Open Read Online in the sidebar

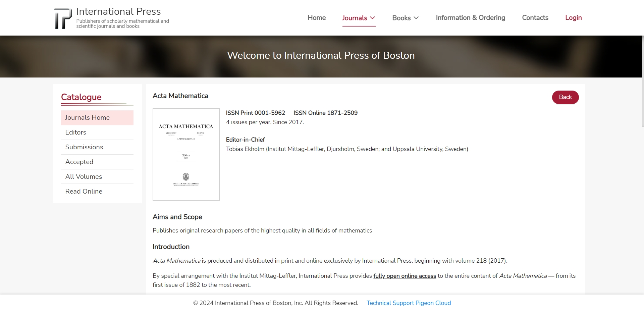pyautogui.click(x=97, y=192)
